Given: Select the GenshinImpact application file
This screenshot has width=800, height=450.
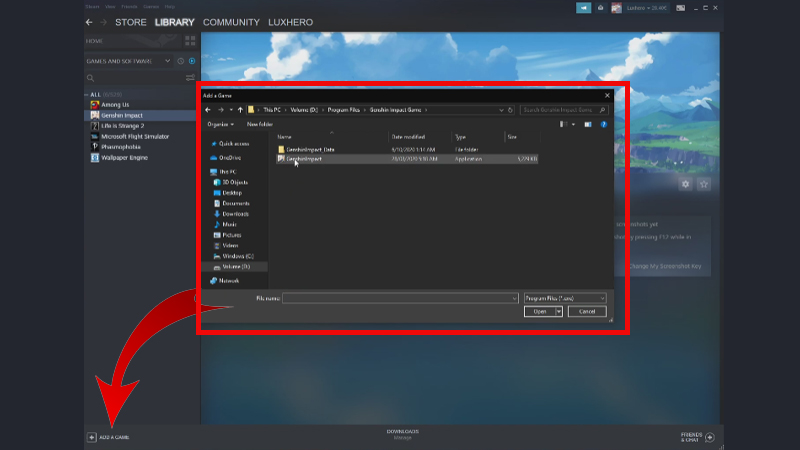Looking at the screenshot, I should click(407, 159).
